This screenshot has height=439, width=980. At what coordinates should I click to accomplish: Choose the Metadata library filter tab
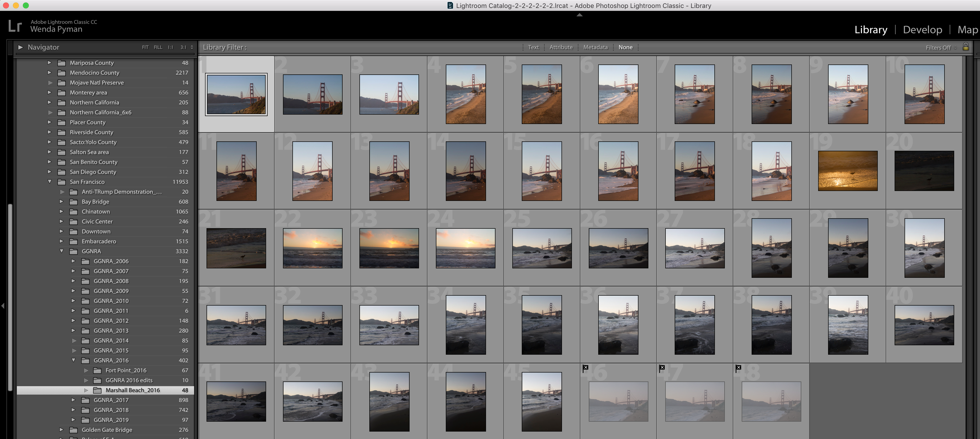coord(595,47)
